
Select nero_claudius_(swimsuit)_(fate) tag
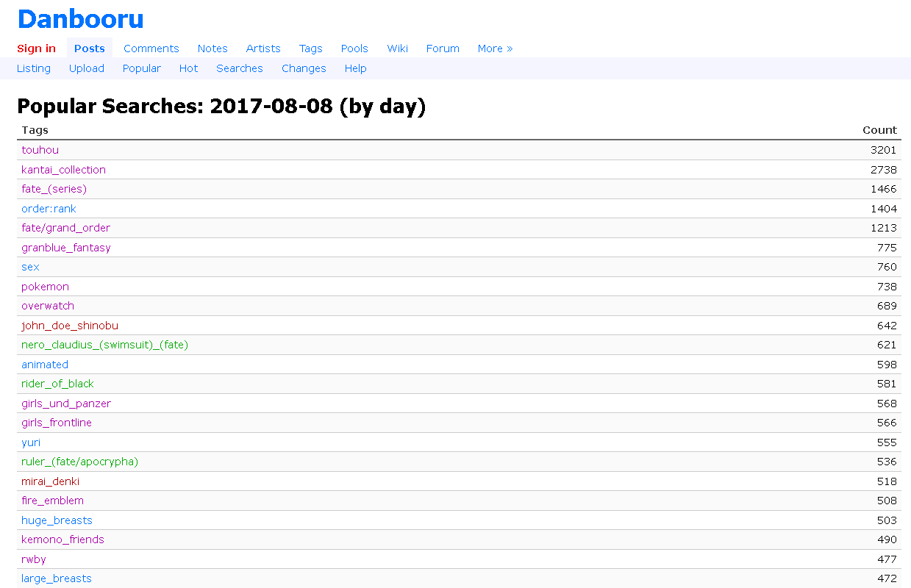(104, 345)
